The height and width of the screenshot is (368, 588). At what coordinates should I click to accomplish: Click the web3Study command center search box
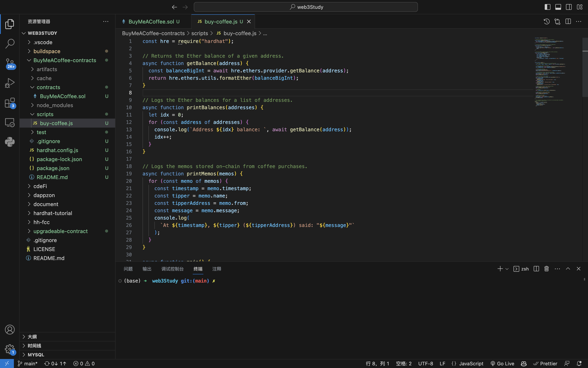click(x=306, y=7)
